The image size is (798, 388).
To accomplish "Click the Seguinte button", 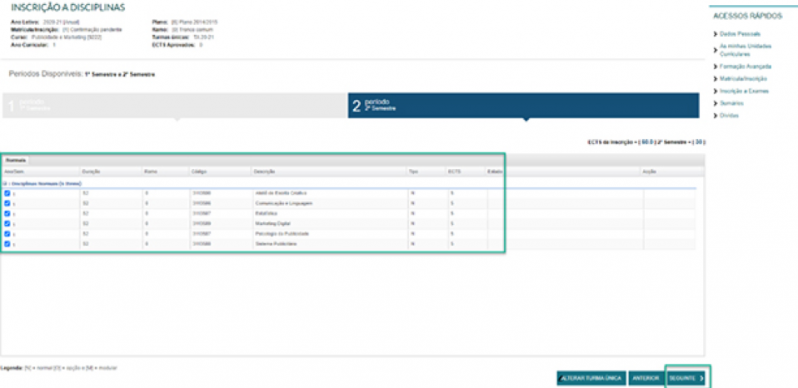I will [687, 378].
